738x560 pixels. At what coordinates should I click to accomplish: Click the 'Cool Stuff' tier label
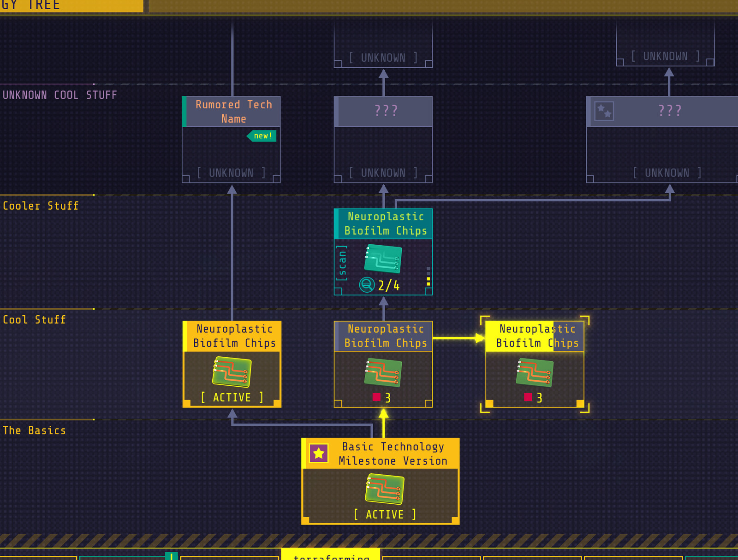tap(34, 319)
